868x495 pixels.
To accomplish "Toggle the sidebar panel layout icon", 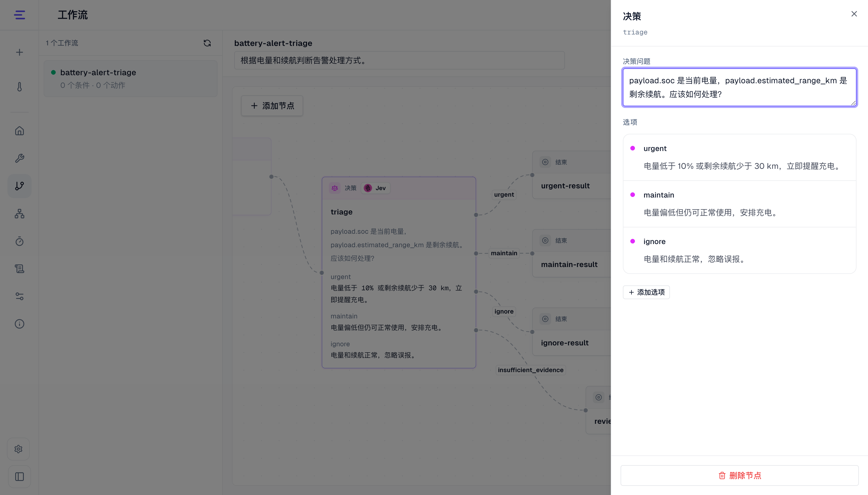I will (x=19, y=477).
